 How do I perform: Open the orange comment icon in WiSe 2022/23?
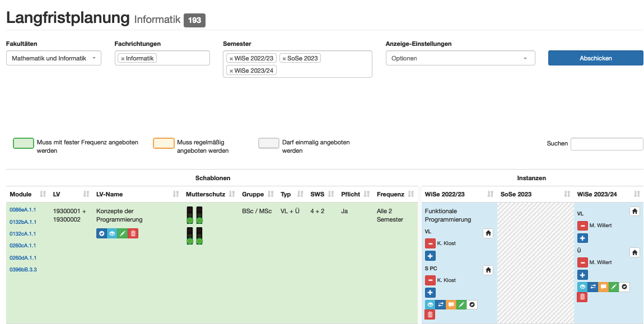[x=451, y=304]
